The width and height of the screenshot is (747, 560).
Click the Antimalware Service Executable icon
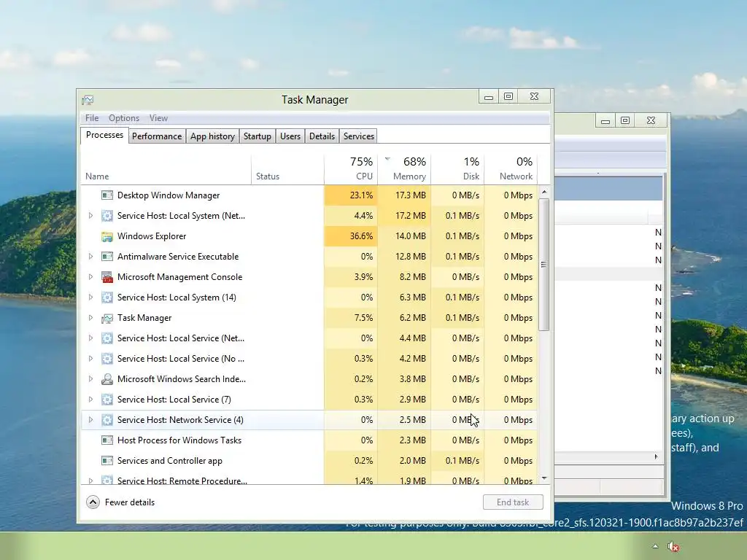(107, 257)
